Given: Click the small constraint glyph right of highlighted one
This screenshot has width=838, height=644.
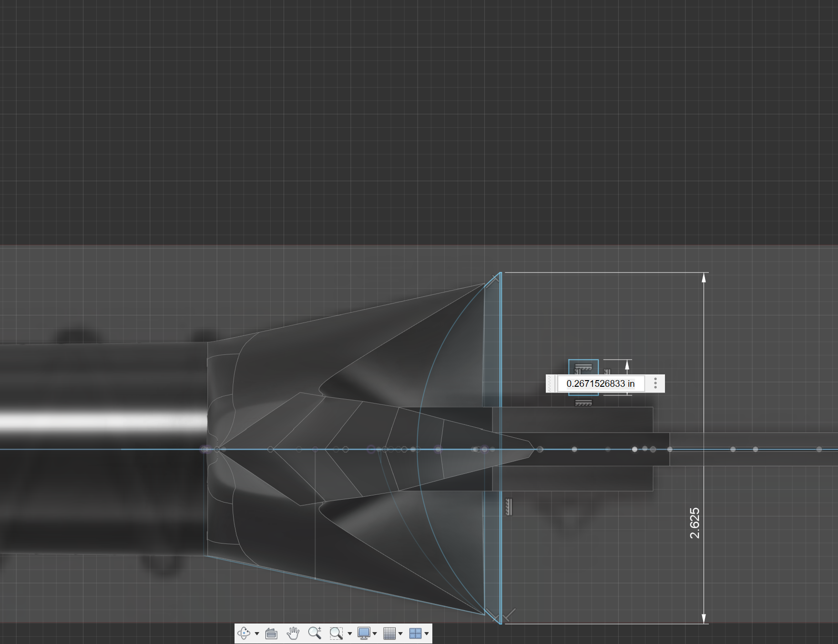Looking at the screenshot, I should coord(607,372).
